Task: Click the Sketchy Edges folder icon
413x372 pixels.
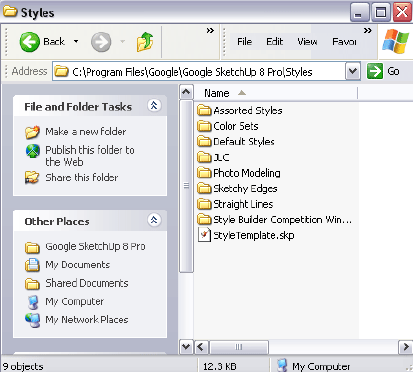Action: point(204,188)
